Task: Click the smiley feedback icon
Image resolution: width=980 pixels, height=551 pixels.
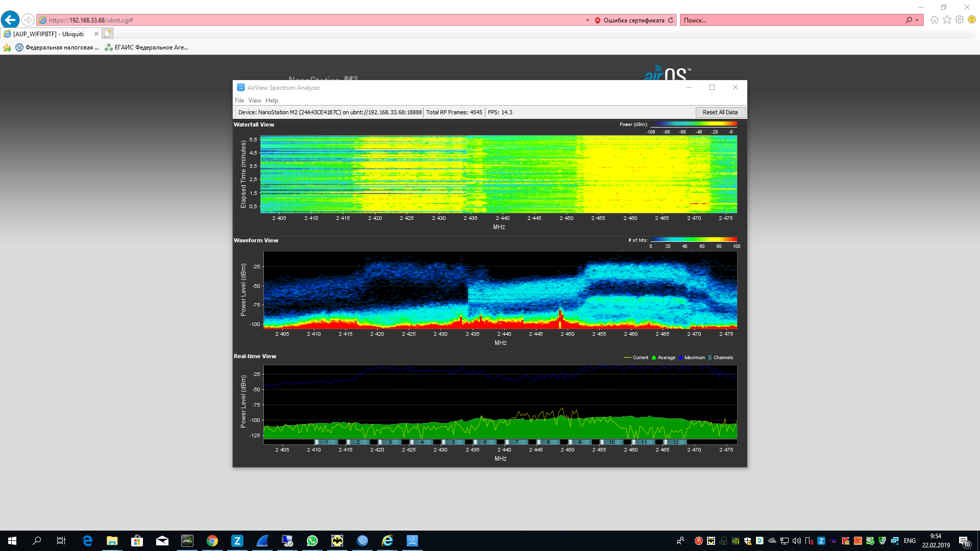Action: pyautogui.click(x=972, y=20)
